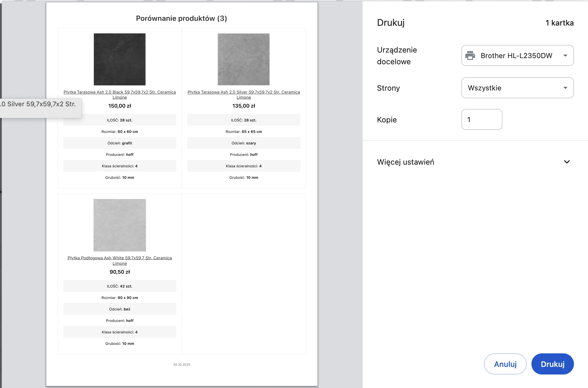Image resolution: width=588 pixels, height=388 pixels.
Task: Click the print preview page area
Action: click(182, 194)
